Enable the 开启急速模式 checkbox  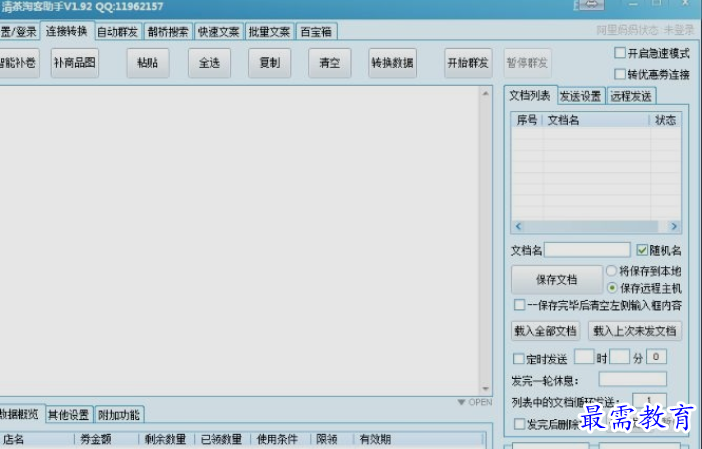(x=620, y=53)
